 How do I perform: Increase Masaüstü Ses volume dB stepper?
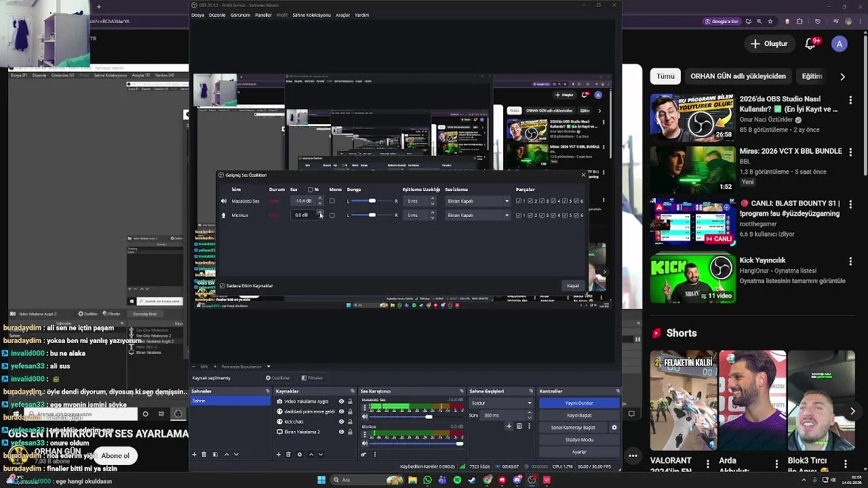click(320, 199)
